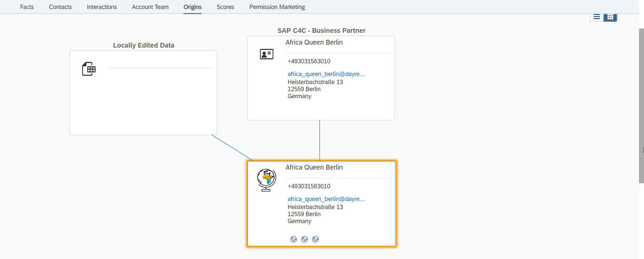This screenshot has width=644, height=259.
Task: Click the middle small globe icon
Action: point(304,239)
